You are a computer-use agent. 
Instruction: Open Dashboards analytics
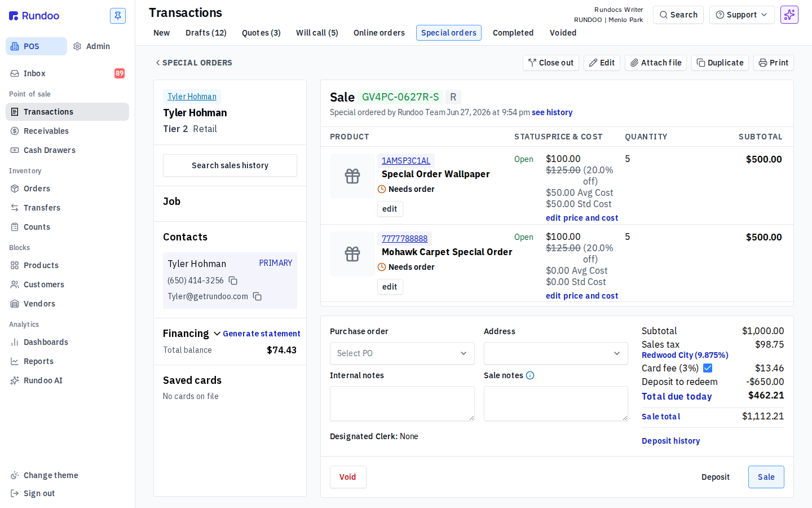[67, 342]
